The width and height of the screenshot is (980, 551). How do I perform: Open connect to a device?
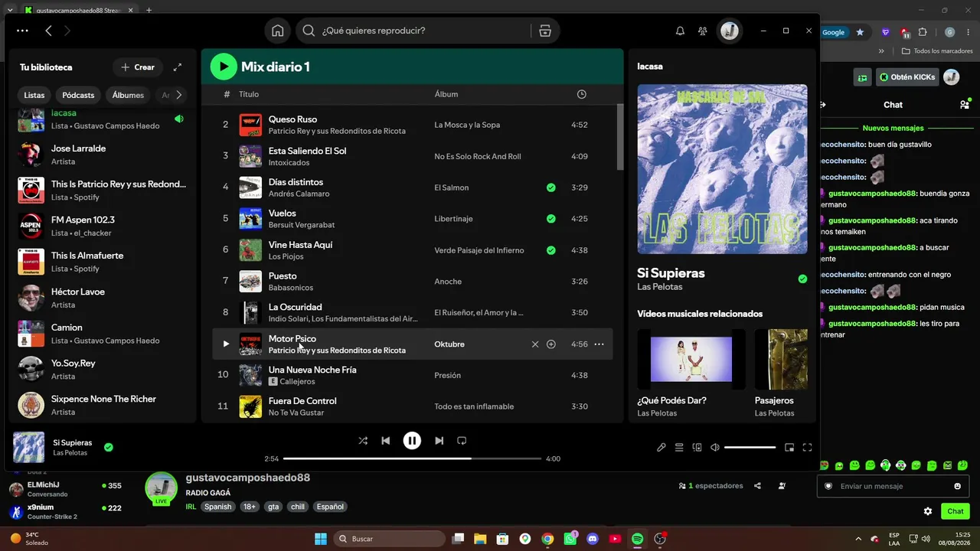697,448
